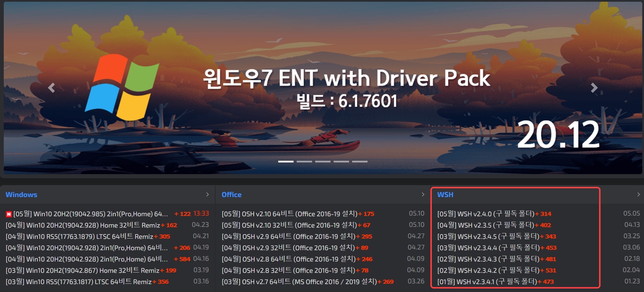Open [02월] WSH v2.3.4.2 post
Viewport: 644px width, 292px height.
point(488,270)
